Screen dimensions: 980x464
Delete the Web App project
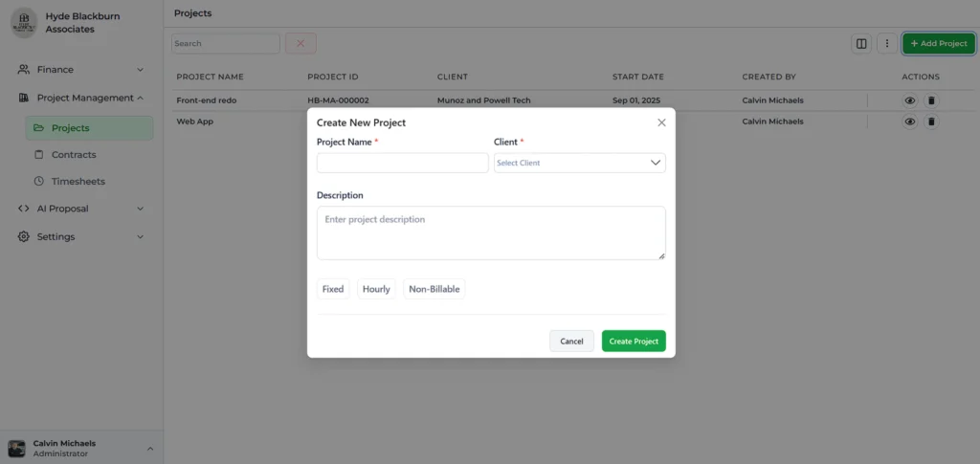[931, 122]
